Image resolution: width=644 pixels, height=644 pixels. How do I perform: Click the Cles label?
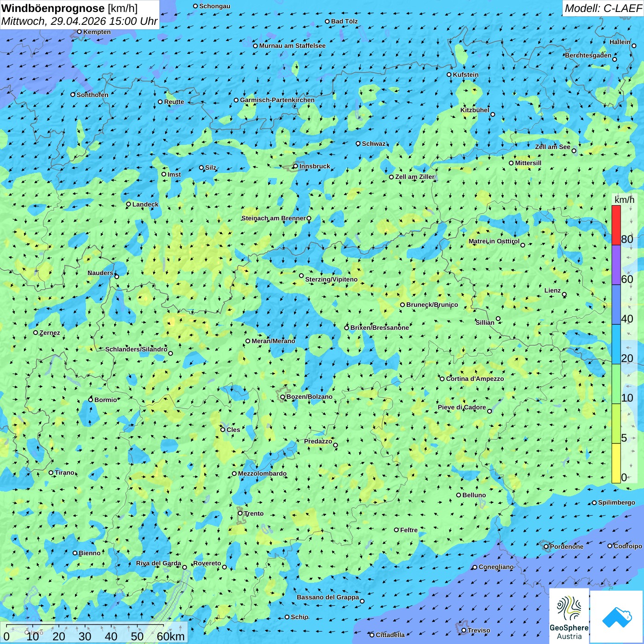point(233,430)
